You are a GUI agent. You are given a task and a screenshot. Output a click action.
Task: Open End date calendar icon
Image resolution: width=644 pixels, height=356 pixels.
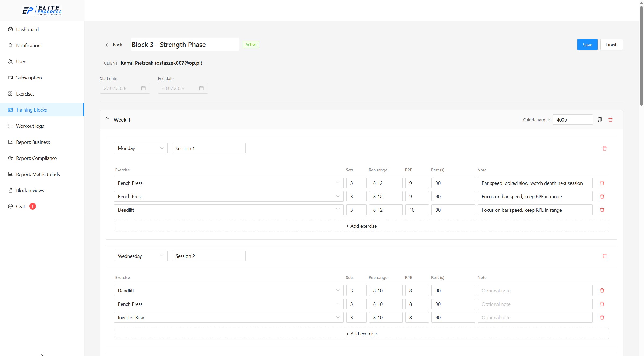click(202, 88)
